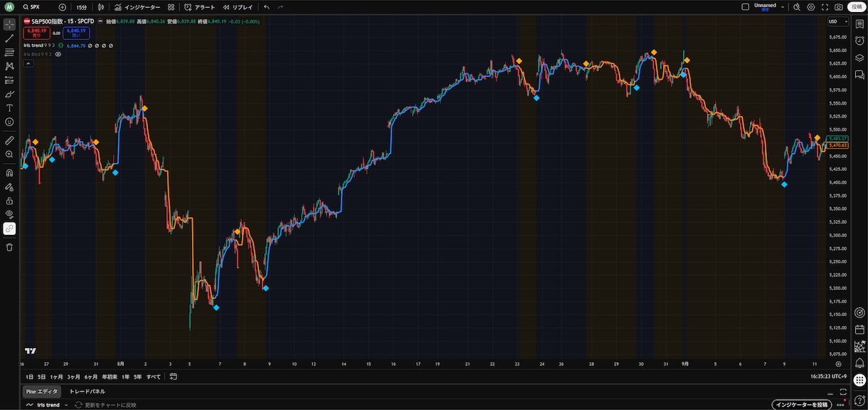Open the watchlist panel icon in right sidebar
Screen dimensions: 868x410
click(x=859, y=26)
